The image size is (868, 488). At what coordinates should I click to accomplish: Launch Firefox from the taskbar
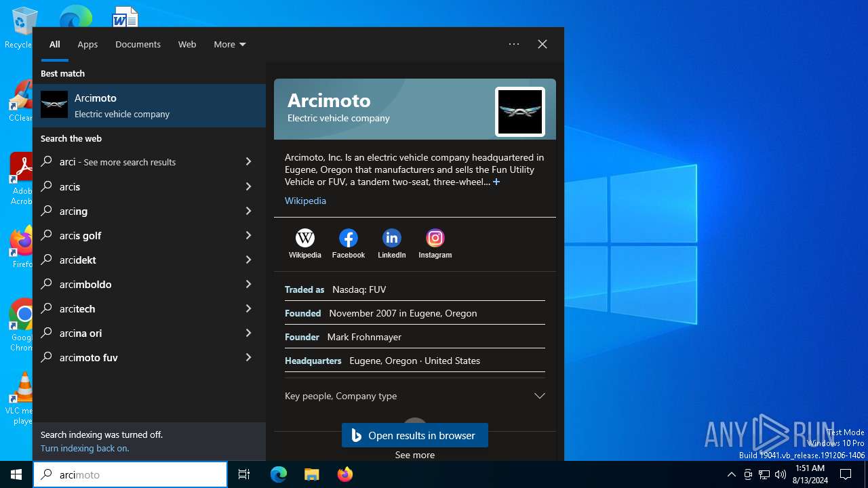tap(345, 474)
